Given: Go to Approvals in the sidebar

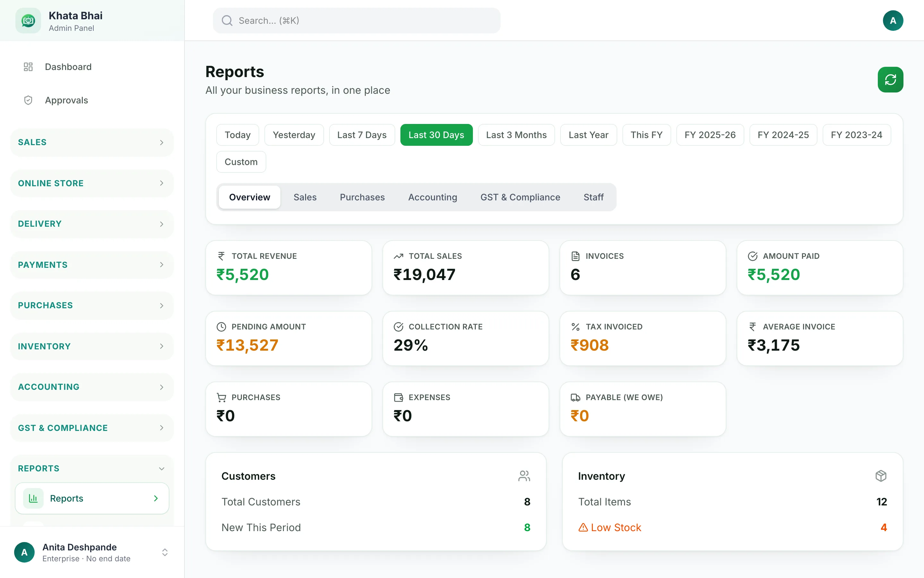Looking at the screenshot, I should (x=92, y=100).
